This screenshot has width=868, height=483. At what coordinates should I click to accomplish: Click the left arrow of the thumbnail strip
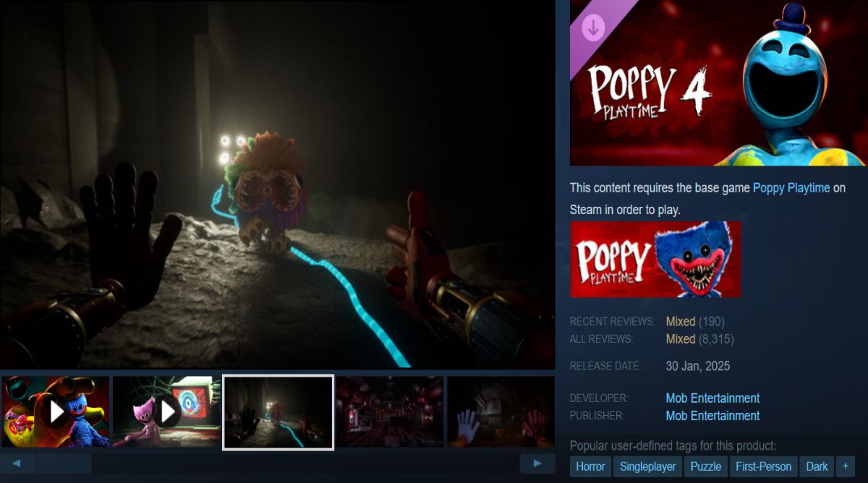17,463
